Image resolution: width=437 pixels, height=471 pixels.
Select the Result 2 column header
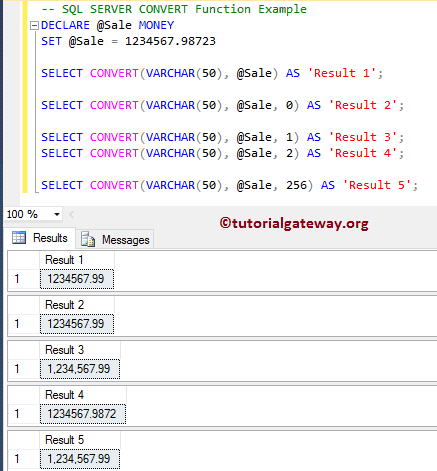click(x=77, y=305)
